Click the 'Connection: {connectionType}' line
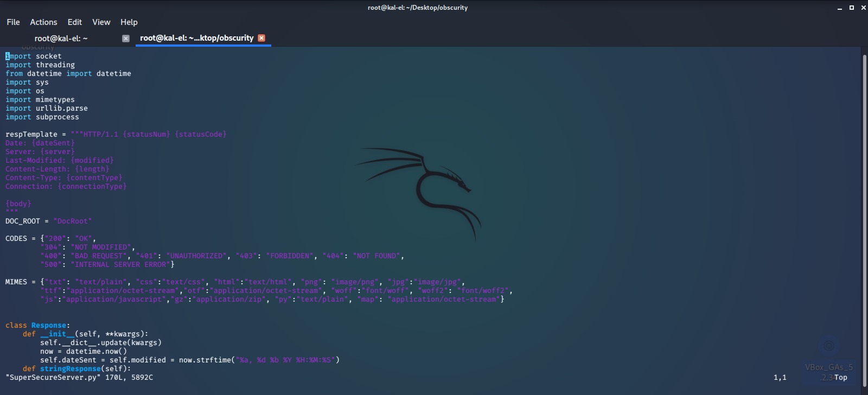Screen dimensions: 868x395 coord(66,187)
